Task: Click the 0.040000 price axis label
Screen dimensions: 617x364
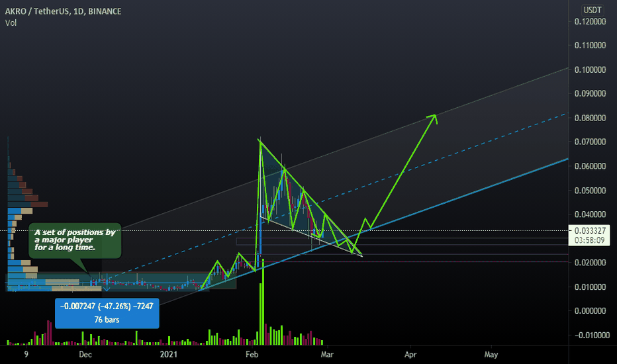Action: pyautogui.click(x=590, y=214)
